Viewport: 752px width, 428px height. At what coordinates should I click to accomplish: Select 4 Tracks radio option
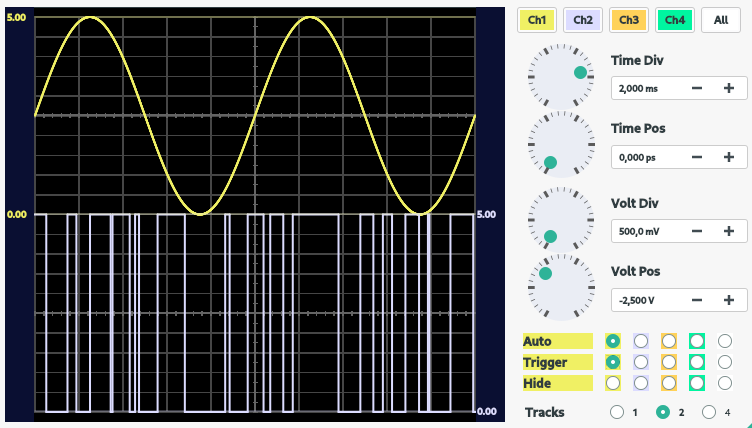(x=709, y=412)
